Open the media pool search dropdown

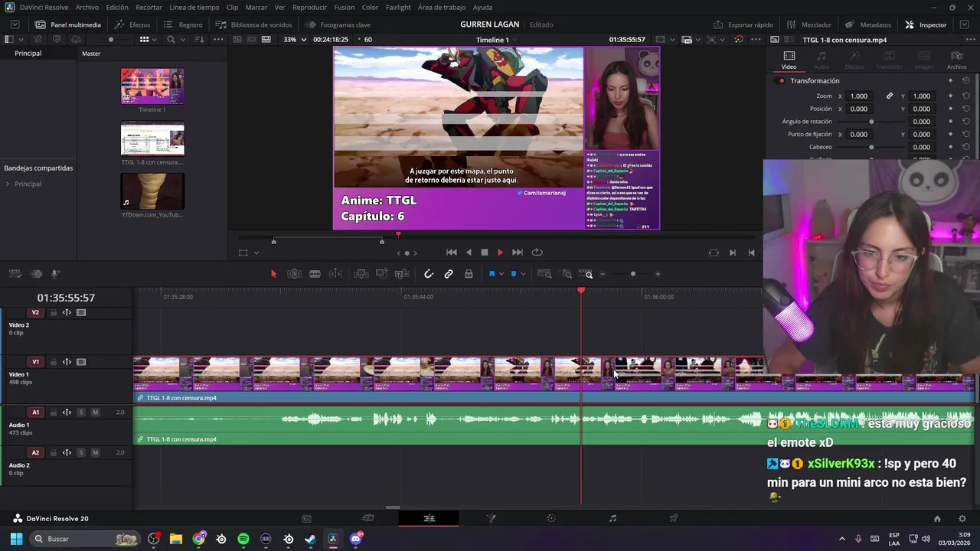click(182, 39)
